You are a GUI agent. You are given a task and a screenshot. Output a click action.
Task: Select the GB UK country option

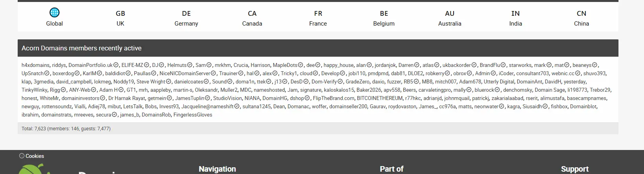tap(120, 18)
